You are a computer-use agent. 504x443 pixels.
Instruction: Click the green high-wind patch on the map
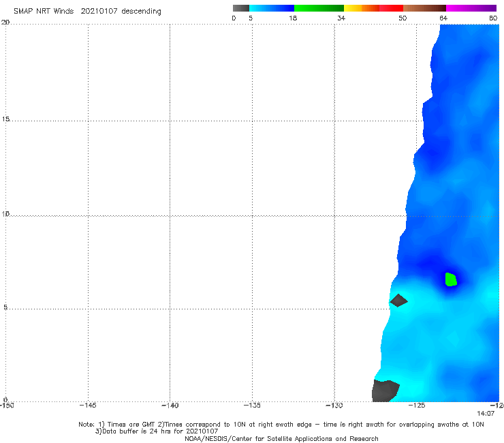[x=451, y=279]
